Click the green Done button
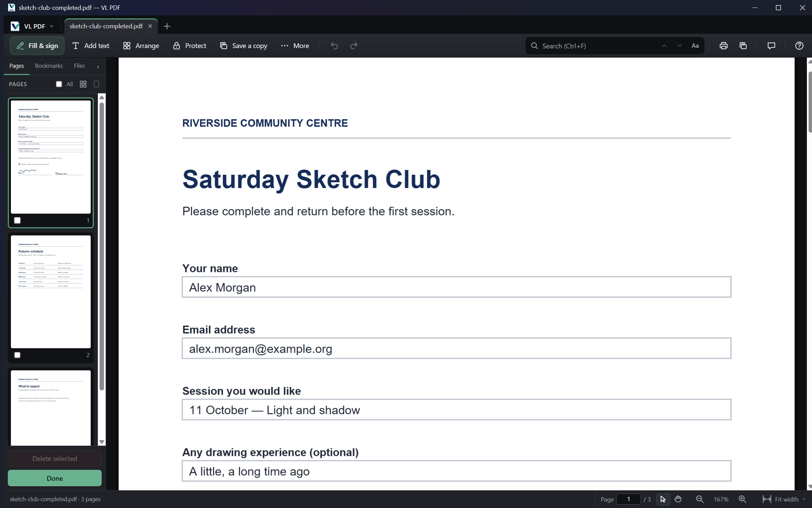This screenshot has height=508, width=812. click(x=55, y=478)
